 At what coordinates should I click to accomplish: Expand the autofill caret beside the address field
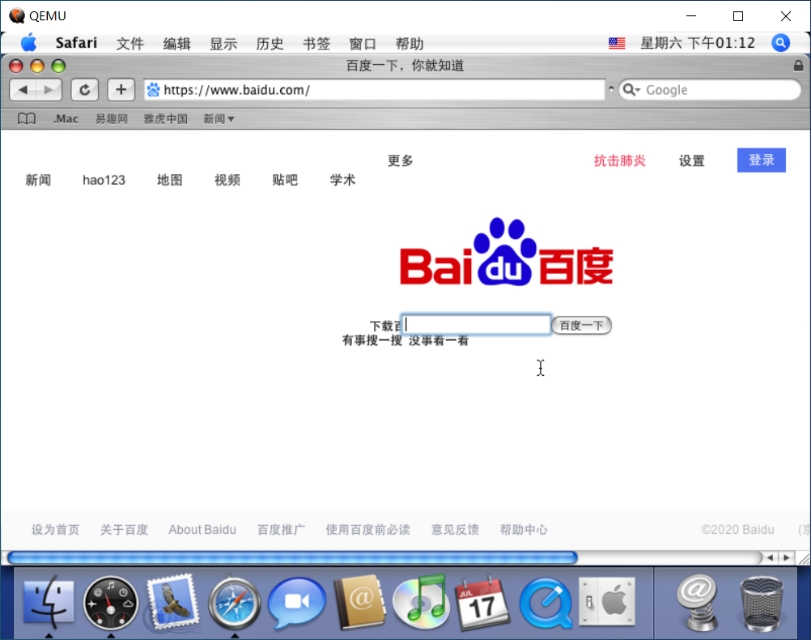click(x=610, y=89)
